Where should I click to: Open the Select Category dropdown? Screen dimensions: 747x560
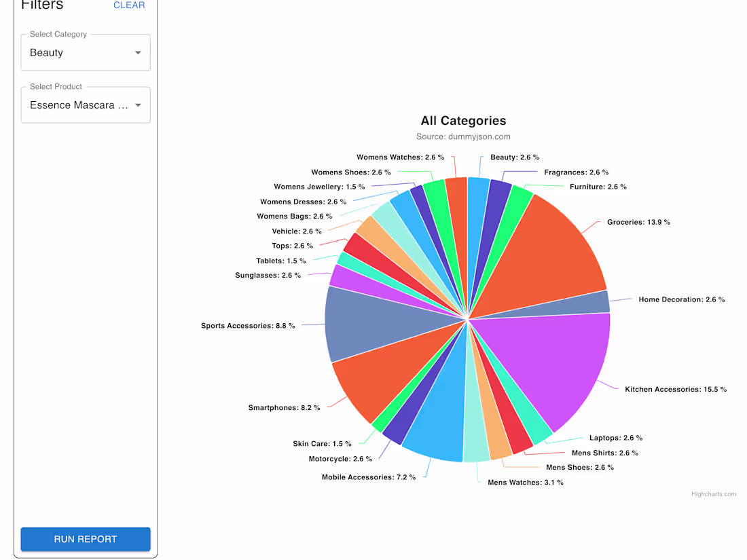coord(86,52)
